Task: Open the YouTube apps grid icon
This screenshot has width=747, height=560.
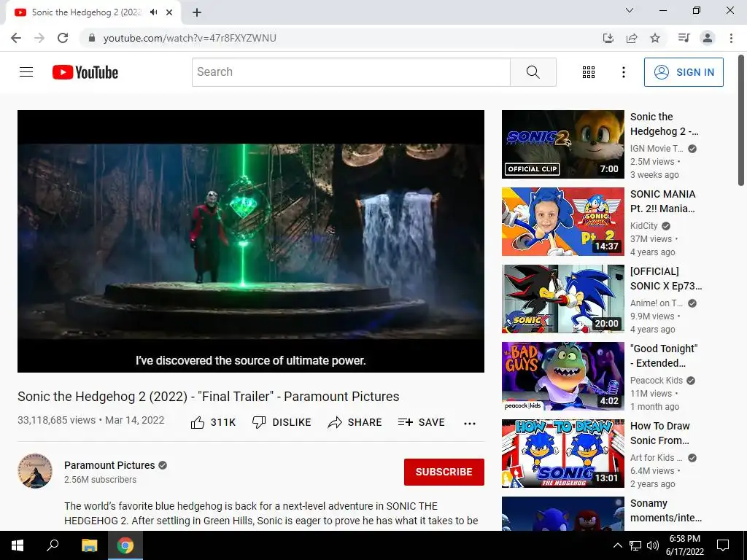Action: coord(589,72)
